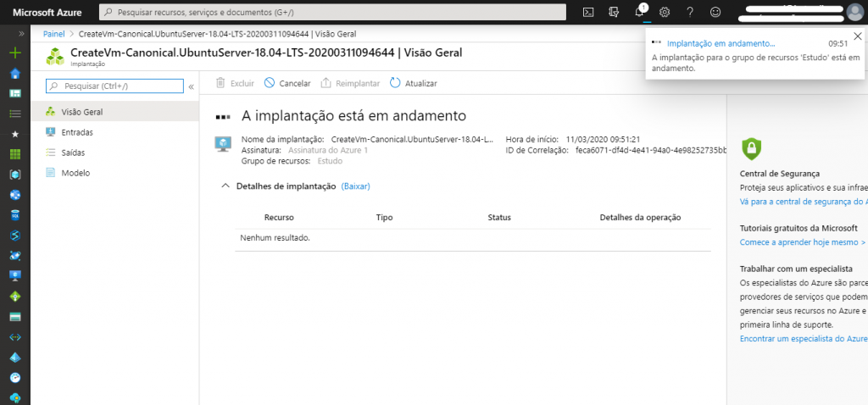868x405 pixels.
Task: Click the green create resource plus icon
Action: pos(14,53)
